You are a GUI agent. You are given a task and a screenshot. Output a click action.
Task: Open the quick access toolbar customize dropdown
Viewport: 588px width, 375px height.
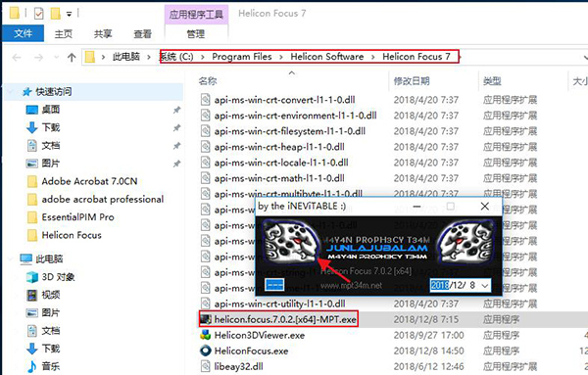[x=69, y=15]
